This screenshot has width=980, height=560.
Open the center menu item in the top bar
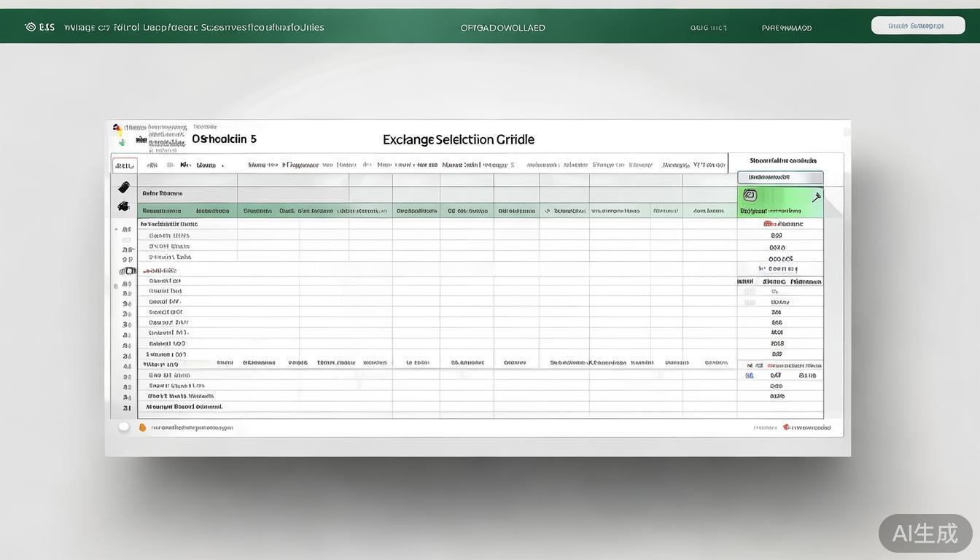[502, 28]
